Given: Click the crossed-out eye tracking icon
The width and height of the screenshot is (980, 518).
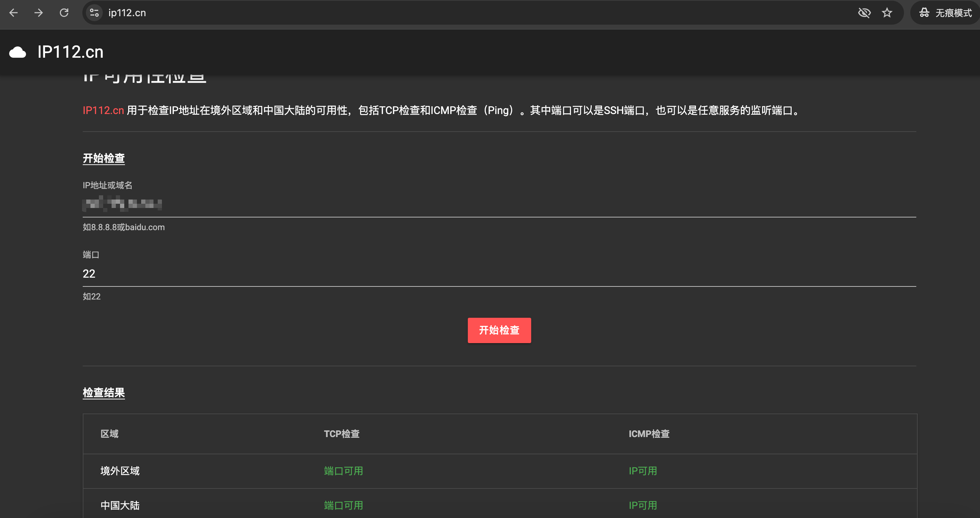Looking at the screenshot, I should tap(864, 13).
